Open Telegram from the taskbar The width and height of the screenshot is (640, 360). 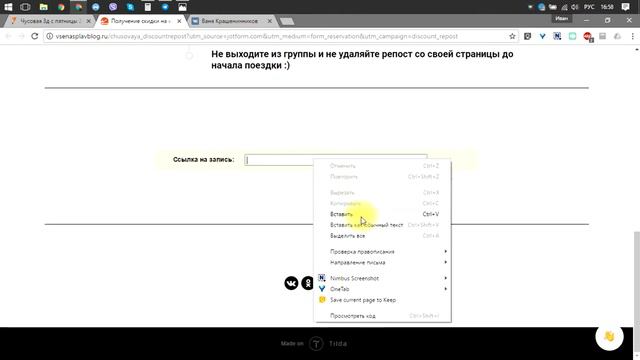point(165,7)
